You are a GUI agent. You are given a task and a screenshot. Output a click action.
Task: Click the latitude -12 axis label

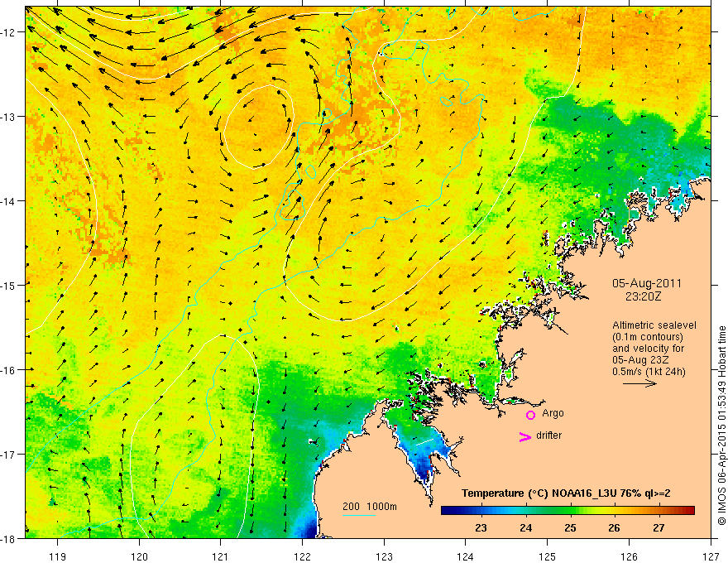[x=9, y=32]
